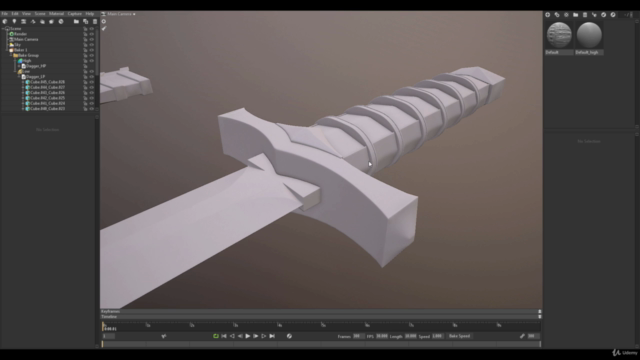Click the apply material to selection icon

[x=594, y=15]
